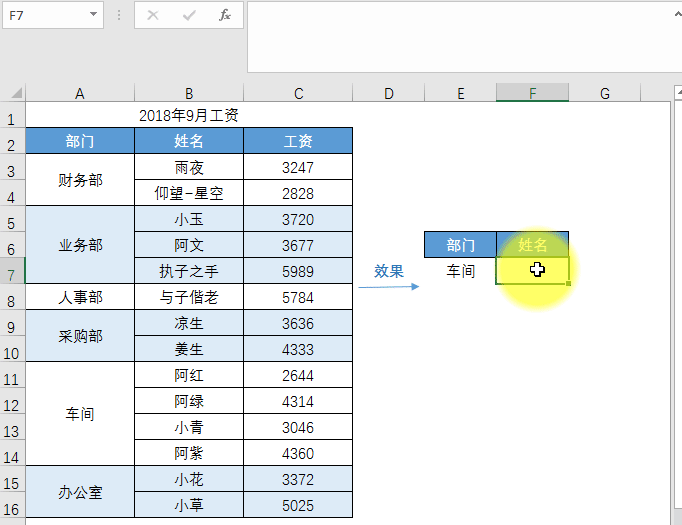Image resolution: width=682 pixels, height=525 pixels.
Task: Click the 效果 label text
Action: 388,271
